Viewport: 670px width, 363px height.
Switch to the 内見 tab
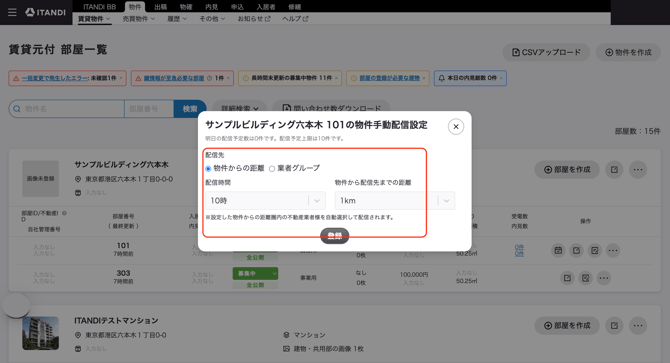pyautogui.click(x=212, y=7)
